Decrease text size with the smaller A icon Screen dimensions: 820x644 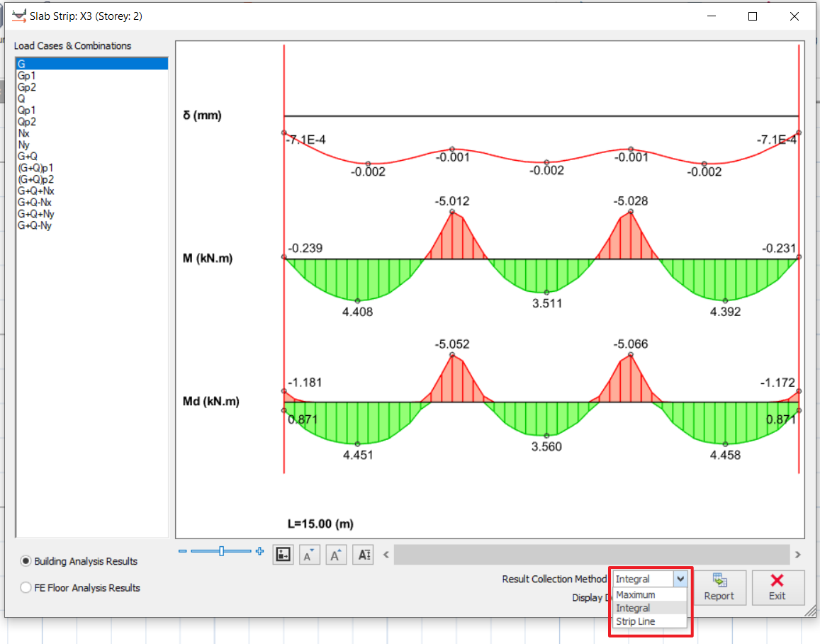click(x=309, y=555)
